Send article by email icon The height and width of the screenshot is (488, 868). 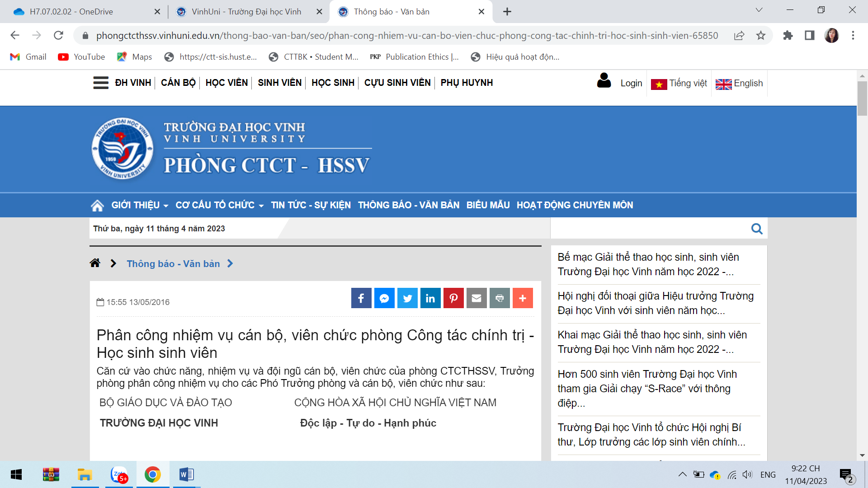(476, 298)
